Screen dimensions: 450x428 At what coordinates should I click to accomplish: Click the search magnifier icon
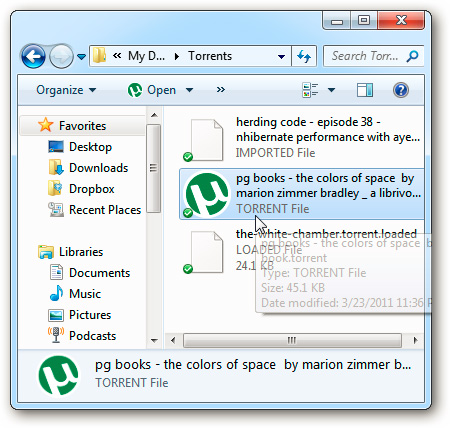tap(412, 56)
